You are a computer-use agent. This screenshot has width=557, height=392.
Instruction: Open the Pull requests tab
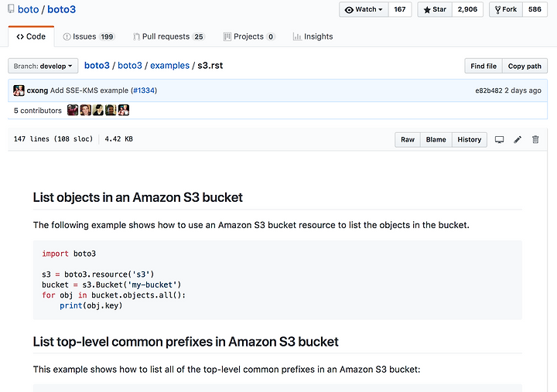click(x=169, y=36)
